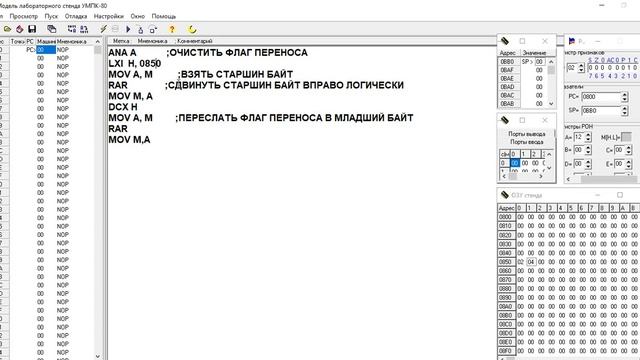Click the flag icon of registers window
The width and height of the screenshot is (640, 360).
572,41
